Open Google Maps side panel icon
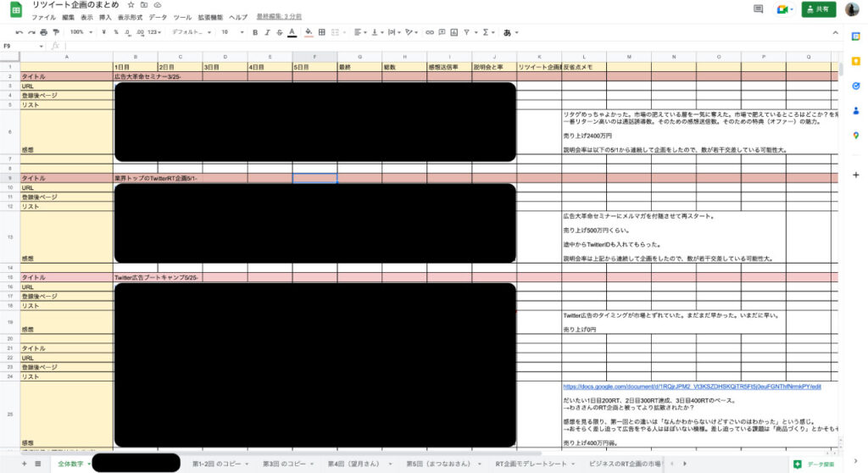The height and width of the screenshot is (473, 868). coord(856,135)
